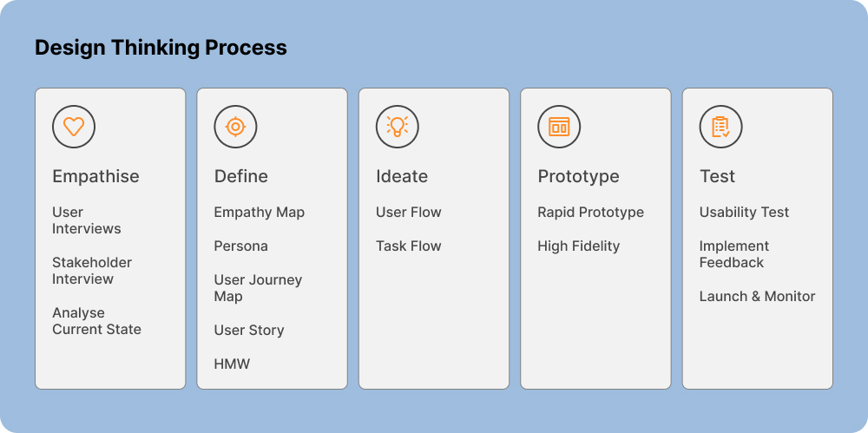Click the clipboard checklist icon above Test
This screenshot has height=433, width=868.
click(x=720, y=127)
